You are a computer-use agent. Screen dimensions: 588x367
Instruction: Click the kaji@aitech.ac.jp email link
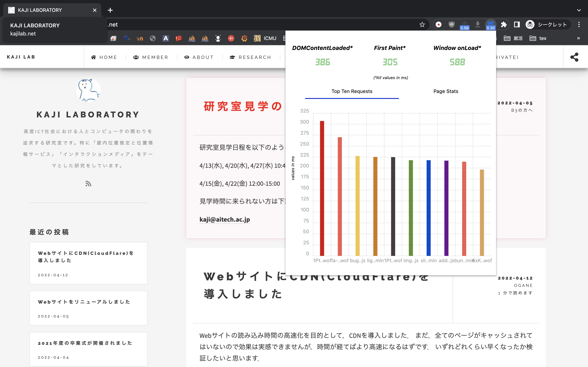(225, 219)
